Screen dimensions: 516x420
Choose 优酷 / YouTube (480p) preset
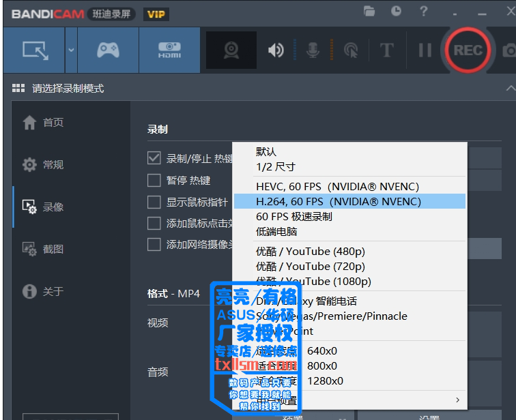pyautogui.click(x=349, y=252)
